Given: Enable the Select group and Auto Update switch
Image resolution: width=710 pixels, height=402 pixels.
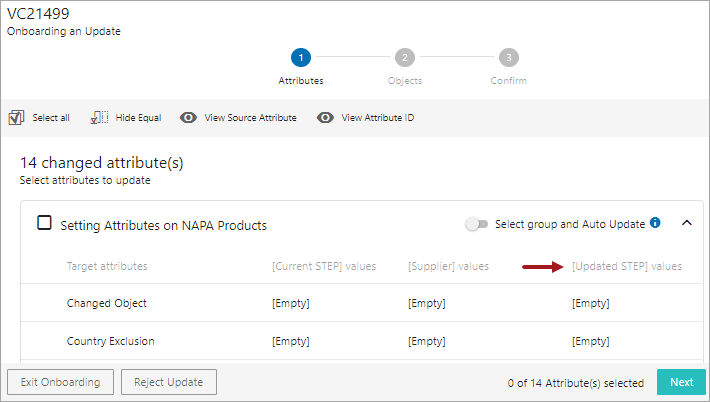Looking at the screenshot, I should (476, 224).
